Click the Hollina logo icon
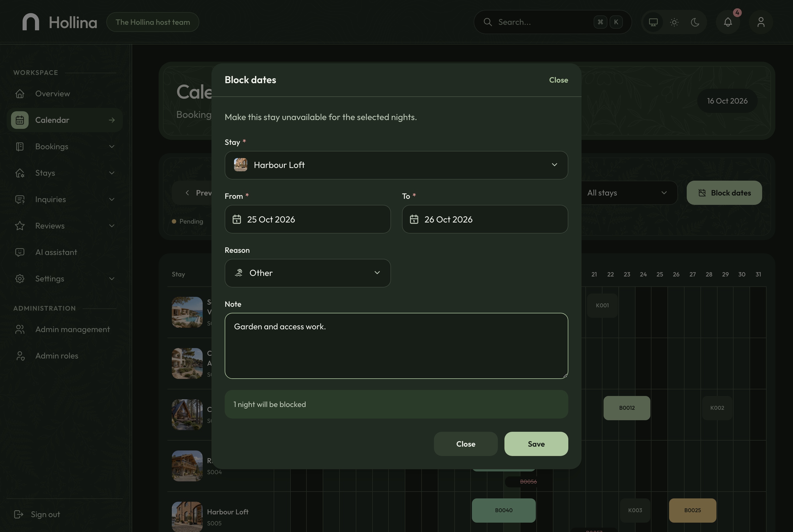Image resolution: width=793 pixels, height=532 pixels. (31, 22)
